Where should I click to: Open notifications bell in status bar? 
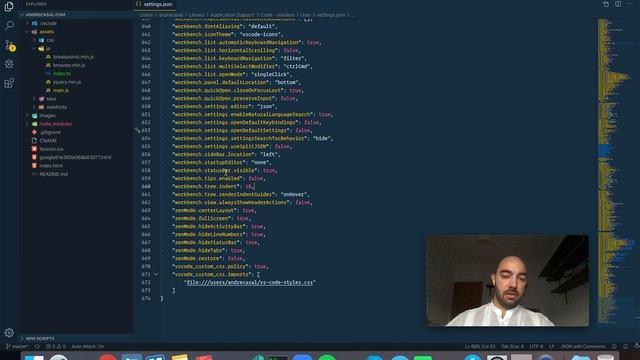tap(625, 346)
